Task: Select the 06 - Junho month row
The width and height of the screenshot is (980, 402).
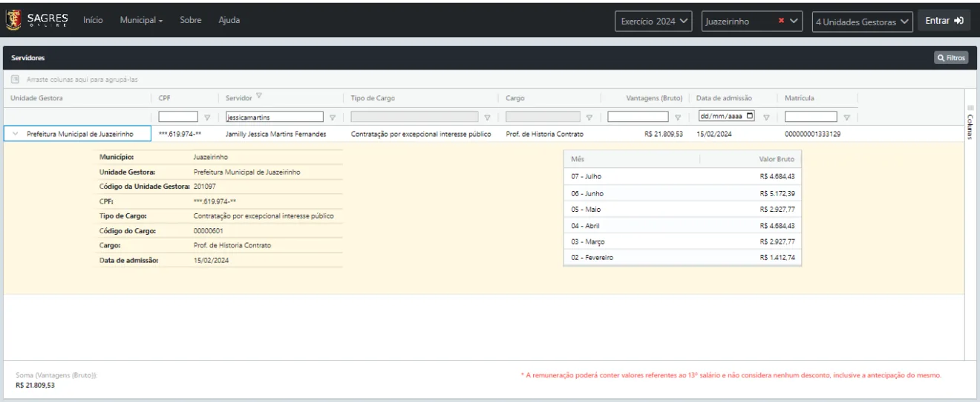Action: click(x=682, y=193)
